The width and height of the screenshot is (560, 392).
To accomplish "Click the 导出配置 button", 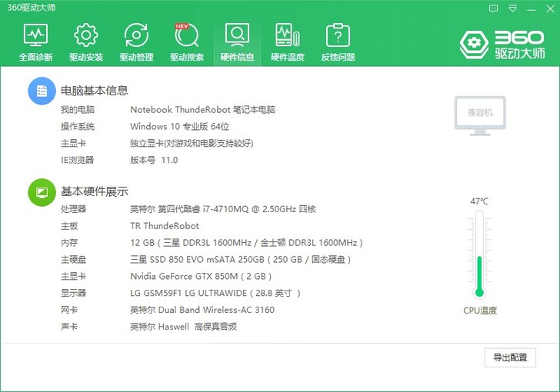I will coord(510,357).
